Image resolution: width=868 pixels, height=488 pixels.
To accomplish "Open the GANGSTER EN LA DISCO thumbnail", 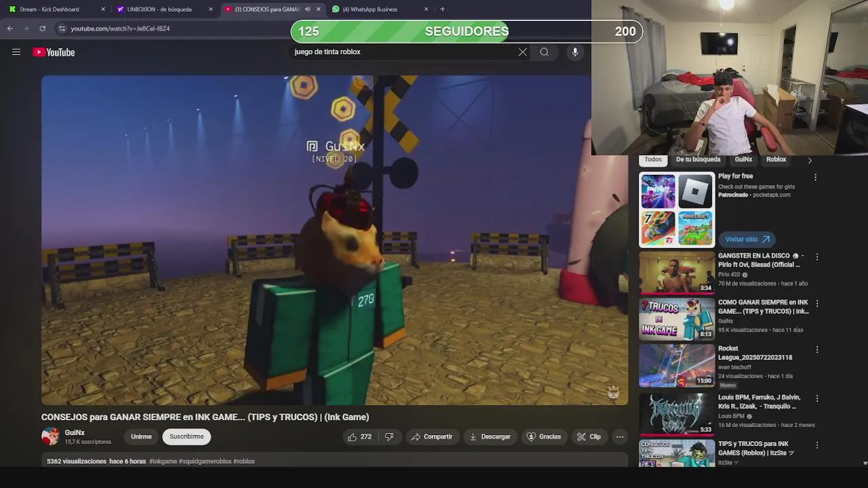I will [x=677, y=272].
